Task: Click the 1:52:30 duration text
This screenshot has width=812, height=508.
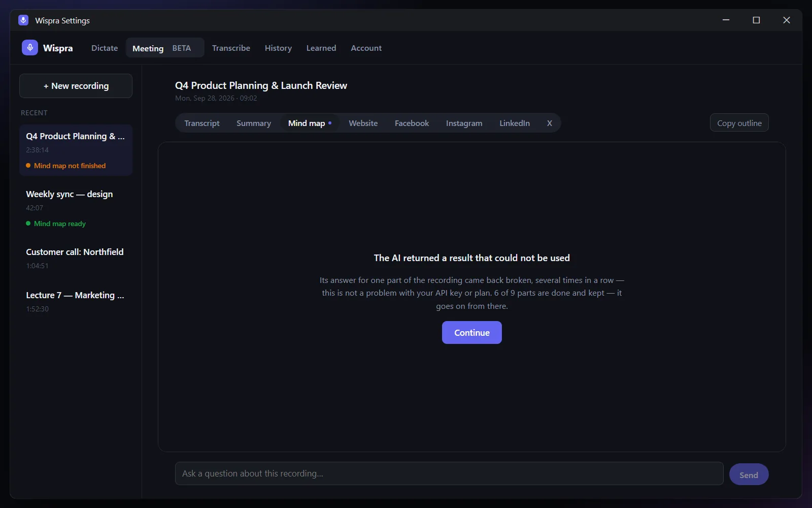Action: click(x=38, y=309)
